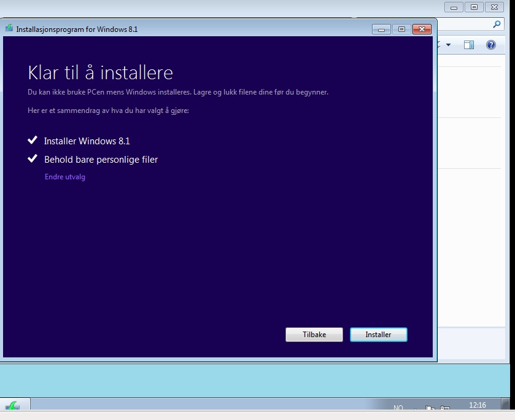Image resolution: width=515 pixels, height=420 pixels.
Task: Click the 'Installer Windows 8.1' text
Action: [x=87, y=141]
